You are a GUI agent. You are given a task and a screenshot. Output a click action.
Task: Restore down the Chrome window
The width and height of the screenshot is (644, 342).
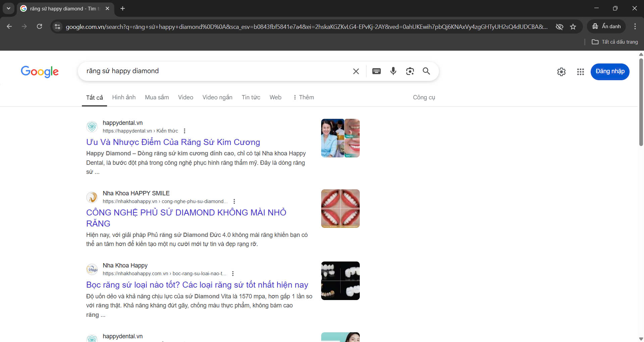(615, 8)
